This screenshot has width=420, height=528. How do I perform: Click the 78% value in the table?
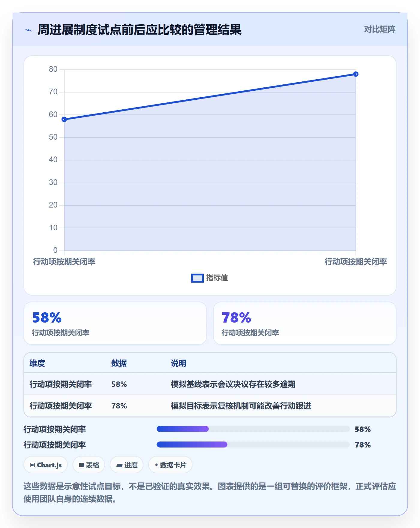pyautogui.click(x=119, y=406)
